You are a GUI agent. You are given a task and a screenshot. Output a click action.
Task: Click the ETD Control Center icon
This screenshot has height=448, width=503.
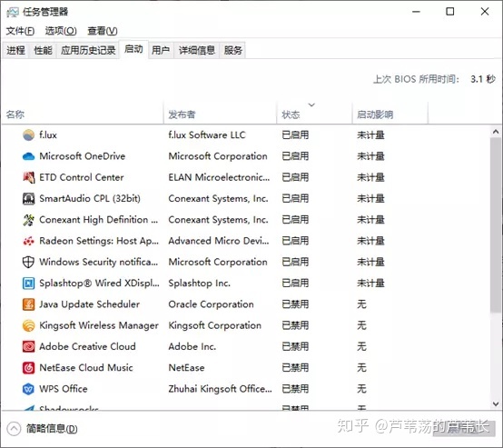[x=28, y=177]
